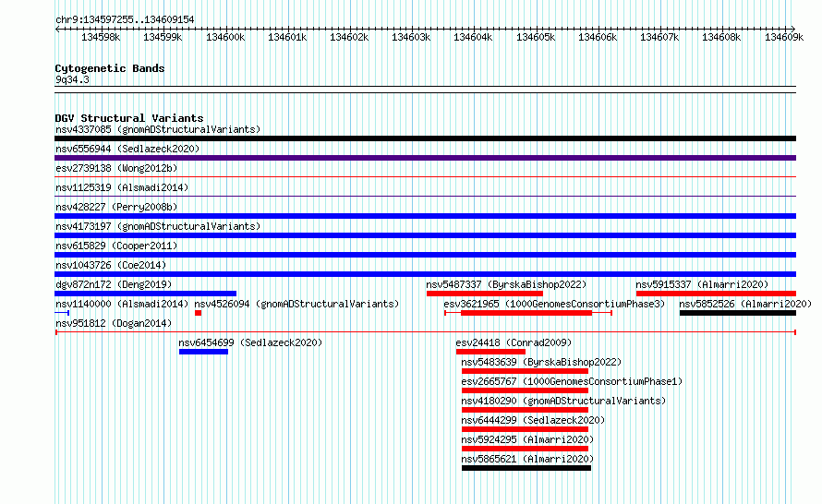Select nsv615829 Cooper2011 variant label
Image resolution: width=822 pixels, height=504 pixels.
(116, 246)
